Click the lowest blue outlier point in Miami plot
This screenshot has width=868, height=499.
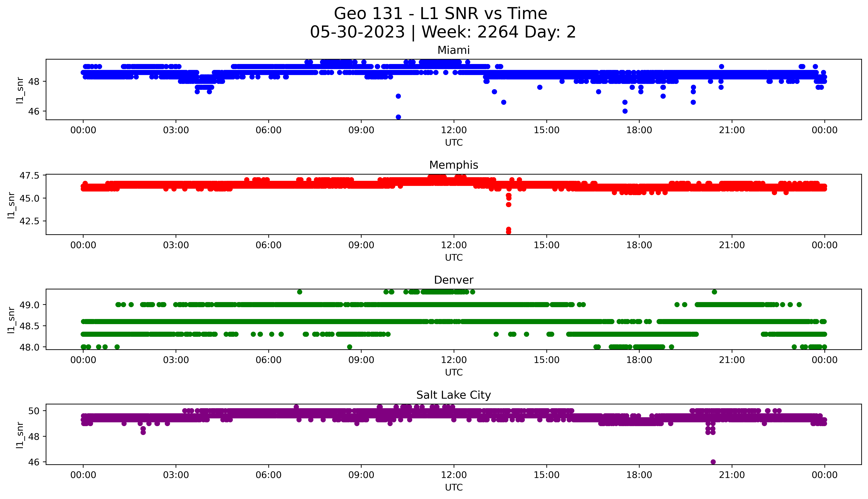[x=398, y=117]
